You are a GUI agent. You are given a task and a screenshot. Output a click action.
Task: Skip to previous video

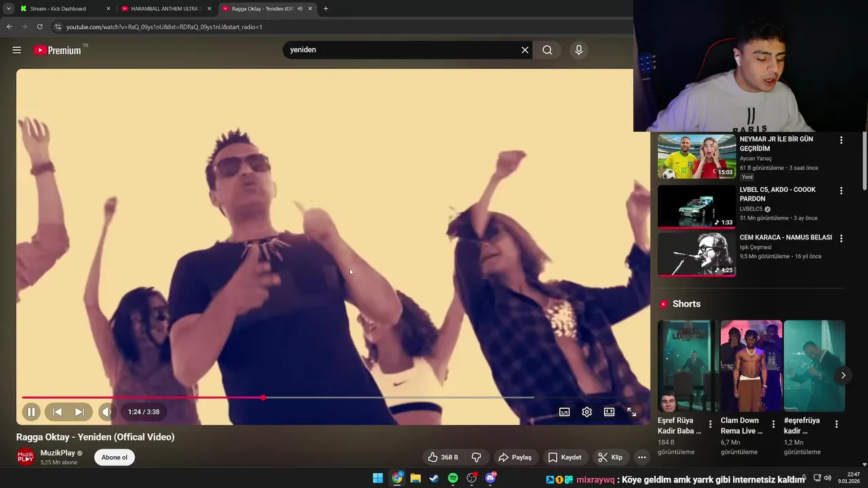58,411
